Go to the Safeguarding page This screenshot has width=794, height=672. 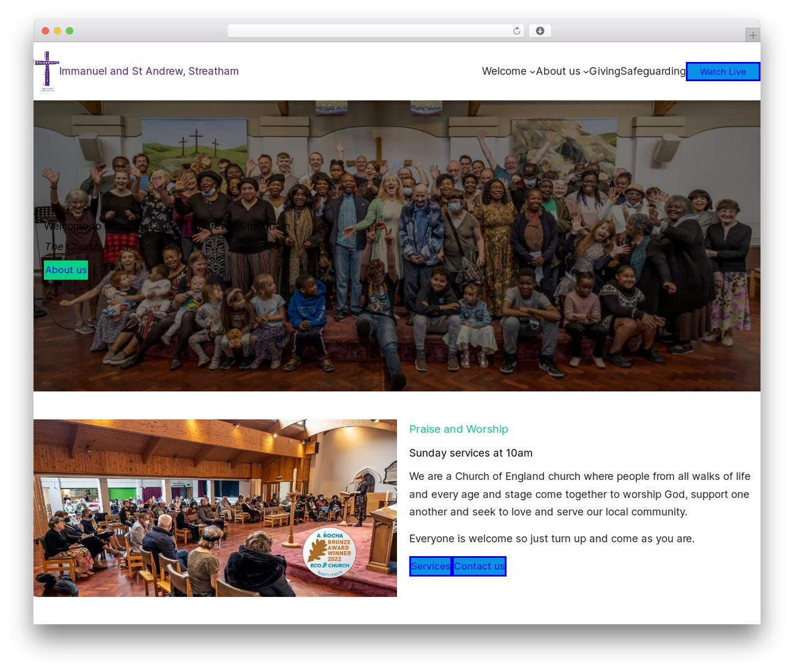pyautogui.click(x=653, y=71)
